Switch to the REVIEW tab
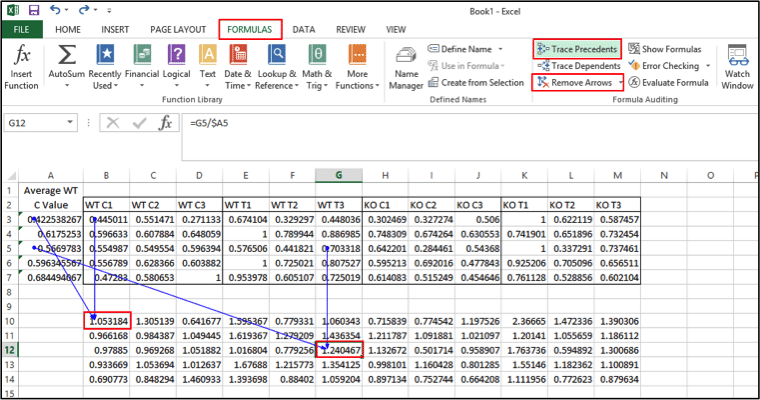This screenshot has width=760, height=400. pyautogui.click(x=351, y=30)
